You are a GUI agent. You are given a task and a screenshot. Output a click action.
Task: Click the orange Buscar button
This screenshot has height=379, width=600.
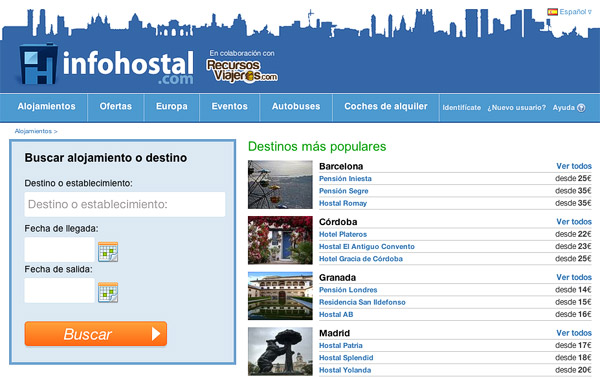pos(96,334)
